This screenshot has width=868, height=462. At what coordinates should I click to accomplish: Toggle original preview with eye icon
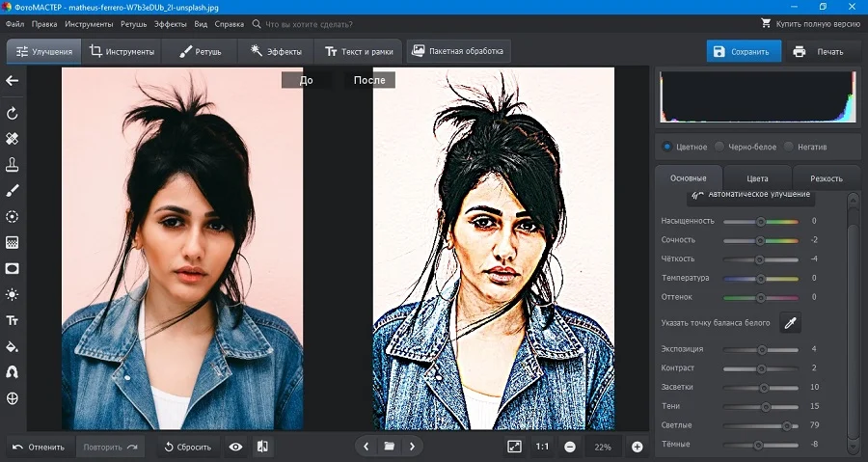235,447
